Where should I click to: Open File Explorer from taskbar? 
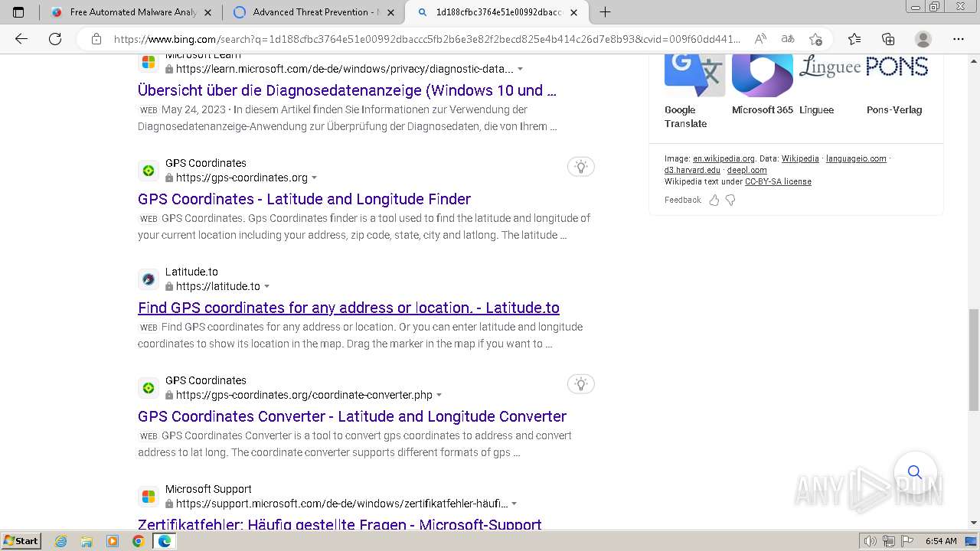87,541
